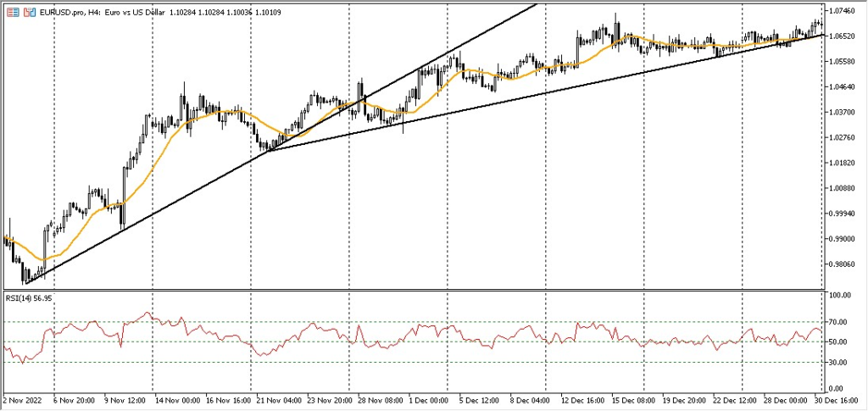The width and height of the screenshot is (868, 411).
Task: Click the RSI 70.00 level label
Action: point(840,322)
